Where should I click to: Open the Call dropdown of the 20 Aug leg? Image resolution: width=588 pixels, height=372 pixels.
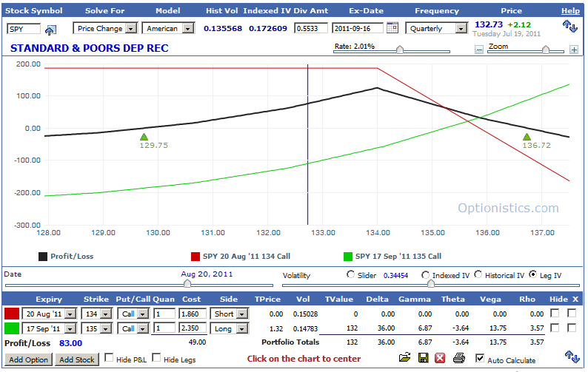133,314
